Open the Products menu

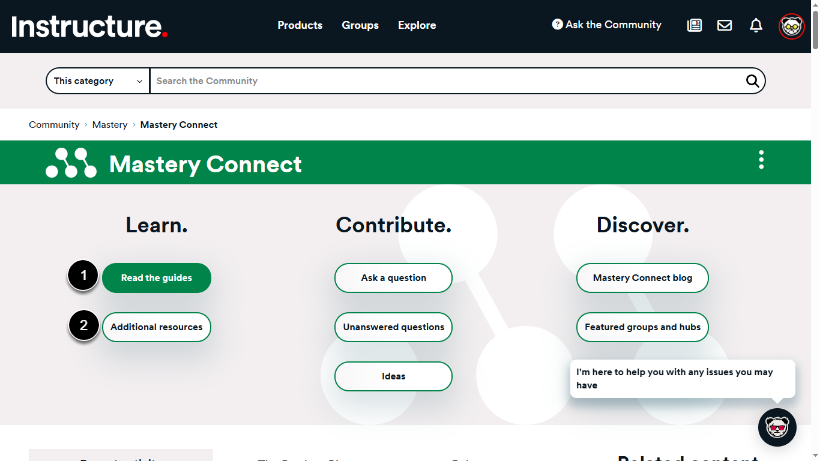300,25
